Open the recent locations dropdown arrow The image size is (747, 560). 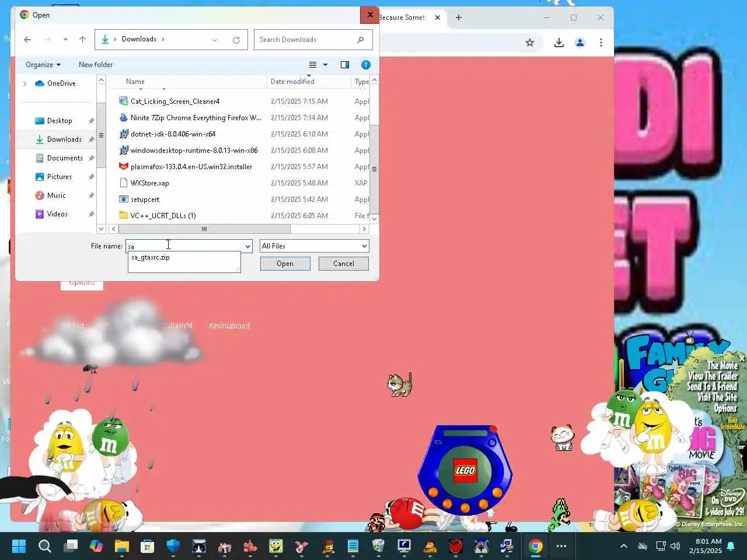click(65, 40)
